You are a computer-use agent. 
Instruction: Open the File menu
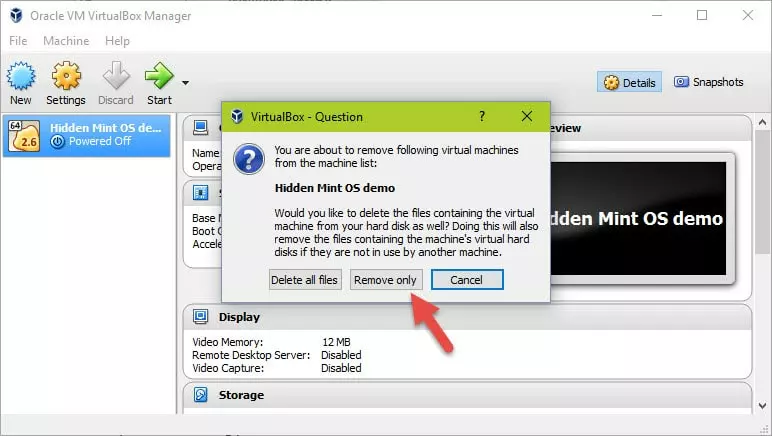click(x=18, y=41)
